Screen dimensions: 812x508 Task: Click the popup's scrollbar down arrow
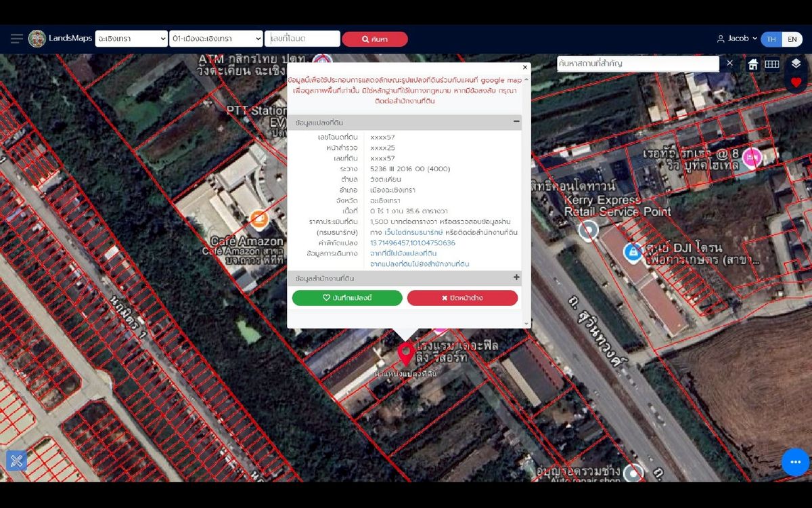528,324
